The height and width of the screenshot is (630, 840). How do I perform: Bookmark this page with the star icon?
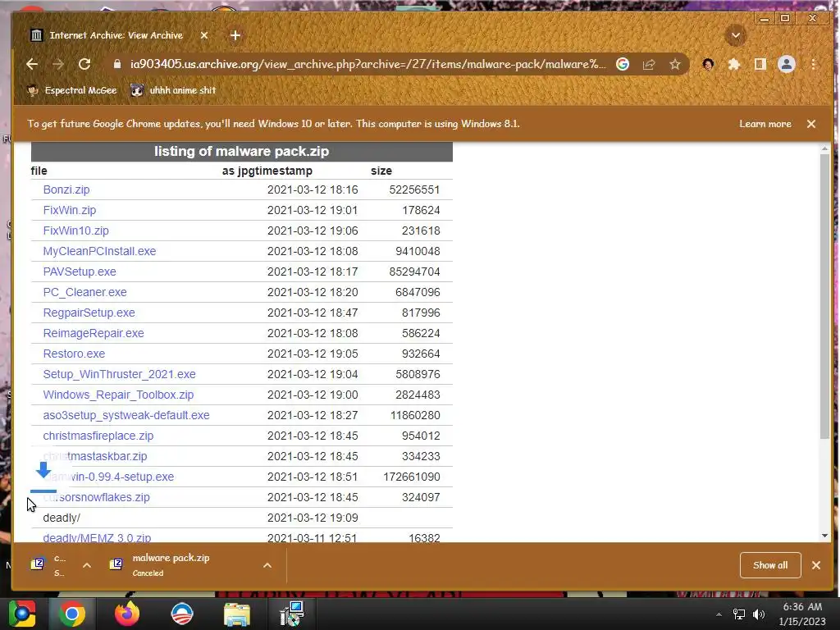click(x=675, y=64)
